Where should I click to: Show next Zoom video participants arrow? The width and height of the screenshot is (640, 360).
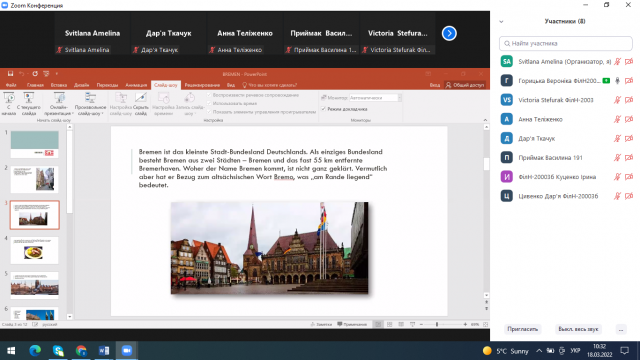(x=449, y=33)
